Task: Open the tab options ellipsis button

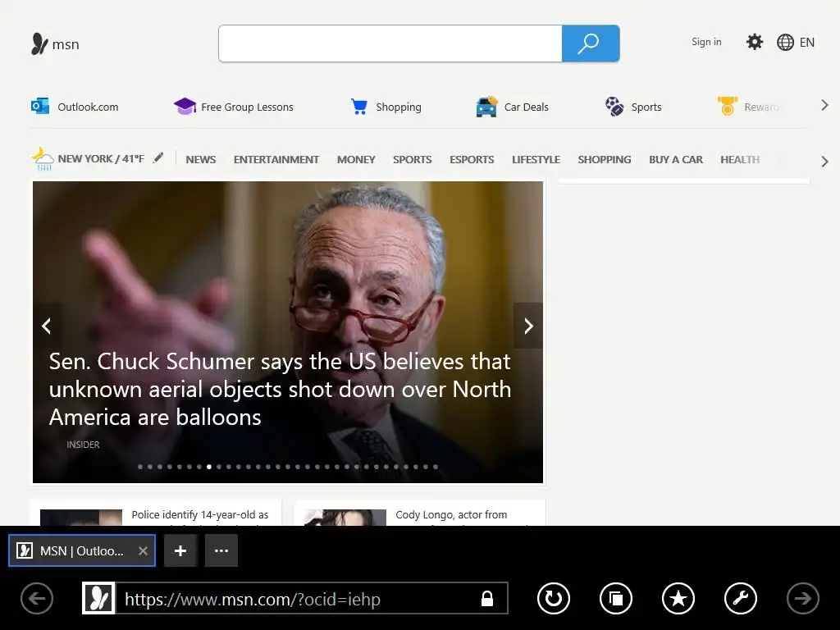Action: click(221, 550)
